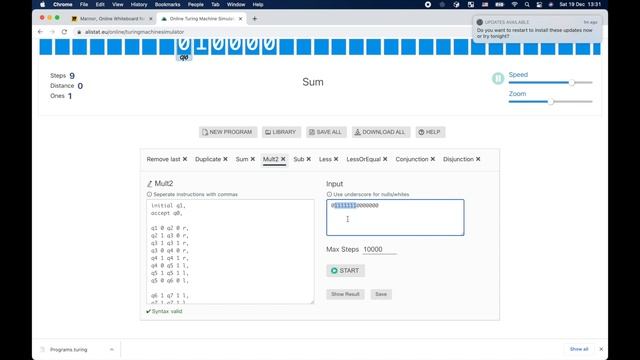This screenshot has width=640, height=360.
Task: Close the Conjunction tab
Action: tap(433, 159)
